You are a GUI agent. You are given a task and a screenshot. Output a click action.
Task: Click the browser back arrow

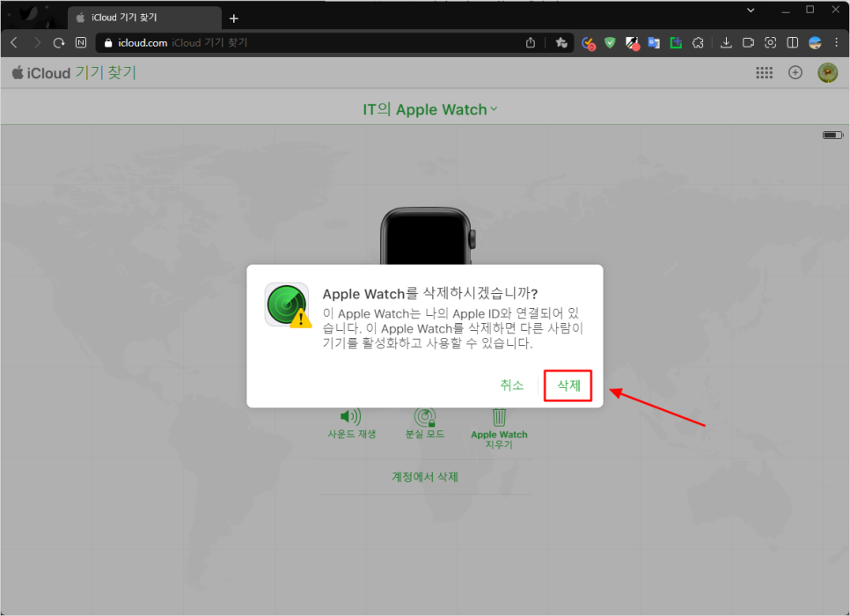15,42
